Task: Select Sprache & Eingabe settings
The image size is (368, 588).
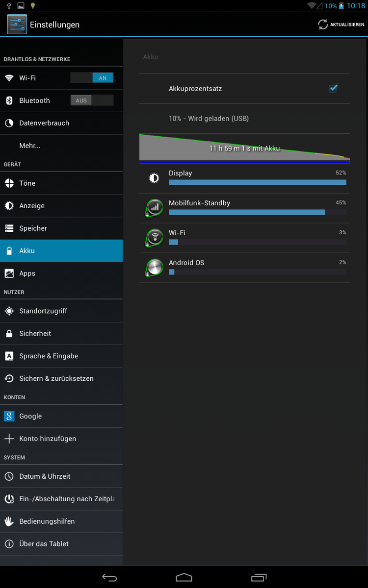Action: coord(49,356)
